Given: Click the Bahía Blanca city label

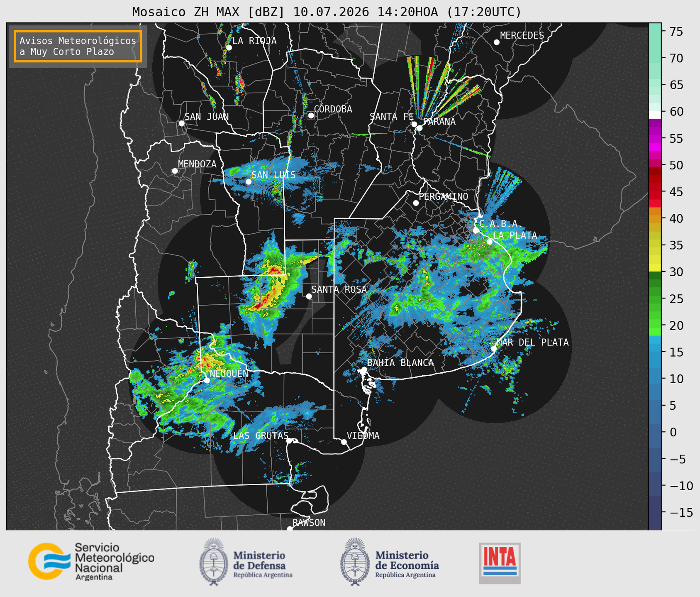Looking at the screenshot, I should click(400, 363).
